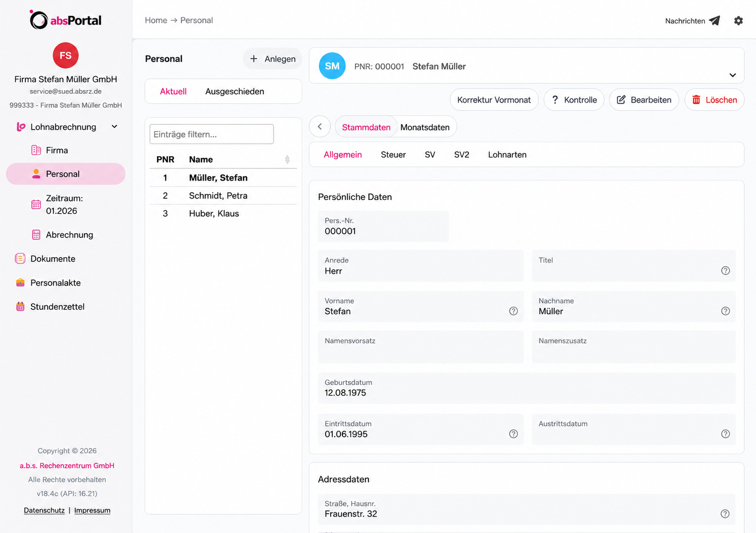Click the Löschen button

point(714,100)
